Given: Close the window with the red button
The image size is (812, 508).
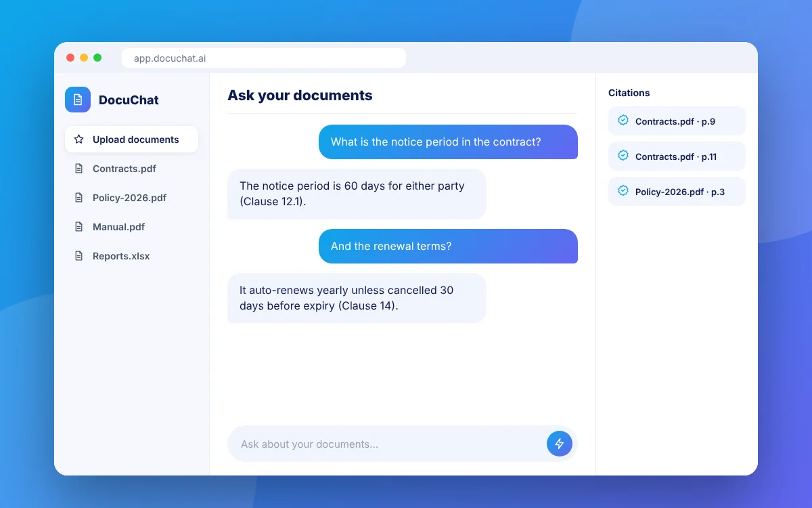Looking at the screenshot, I should 70,58.
